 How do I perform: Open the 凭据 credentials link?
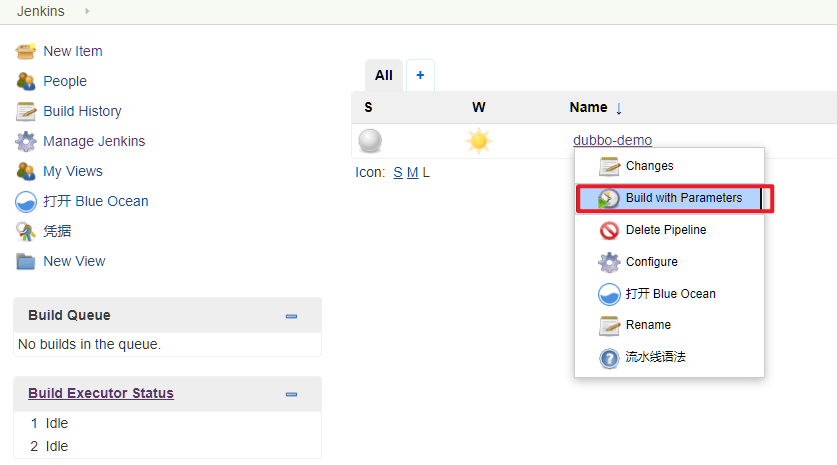coord(57,231)
